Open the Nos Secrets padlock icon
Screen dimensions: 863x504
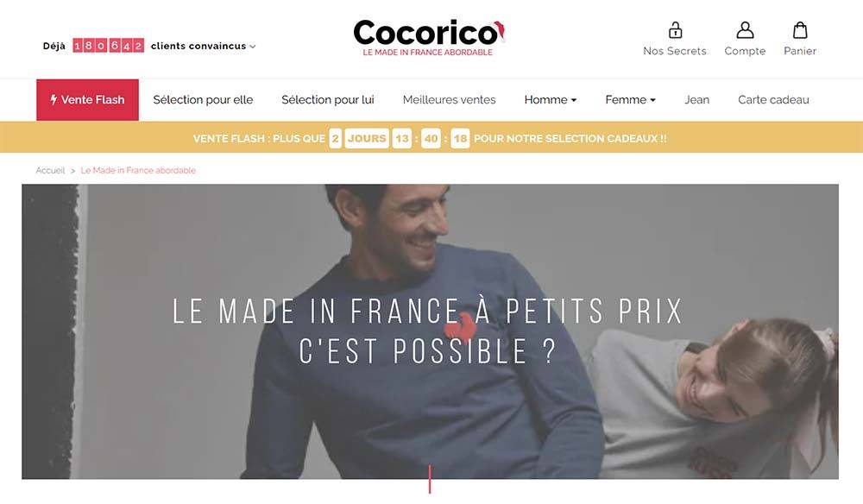(x=676, y=29)
